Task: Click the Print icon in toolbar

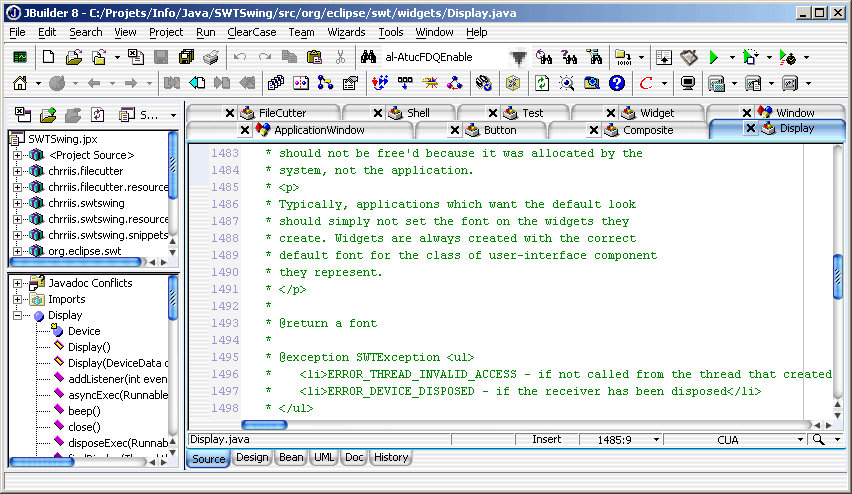Action: 210,57
